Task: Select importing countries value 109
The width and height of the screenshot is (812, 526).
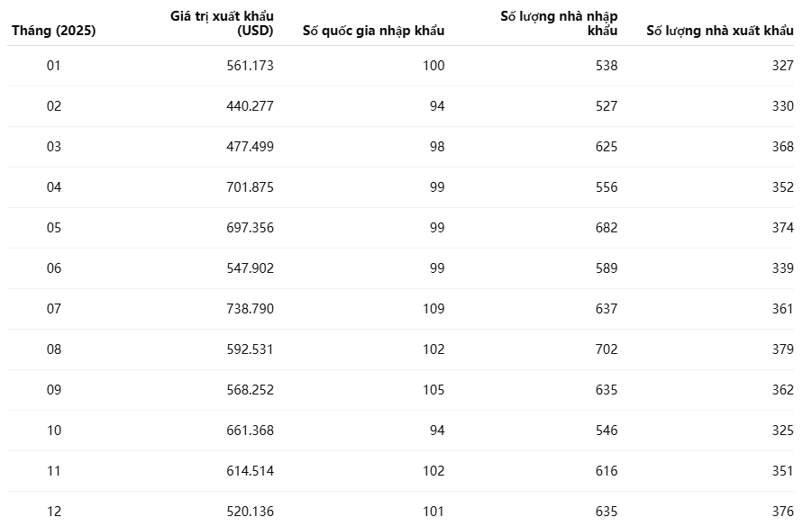Action: tap(433, 309)
